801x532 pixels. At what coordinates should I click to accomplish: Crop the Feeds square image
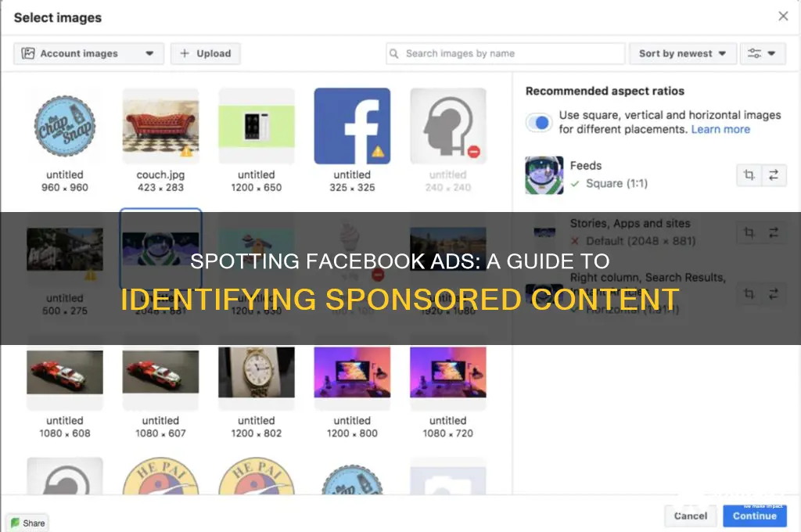[749, 175]
